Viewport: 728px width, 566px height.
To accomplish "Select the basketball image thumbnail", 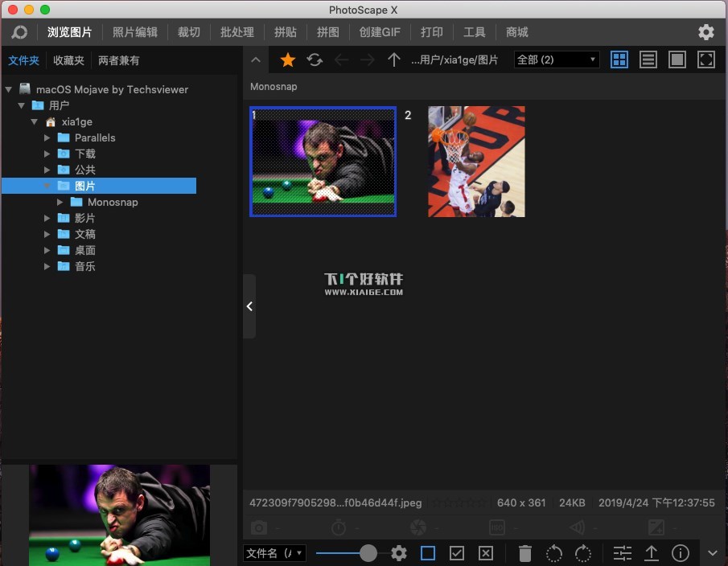I will (476, 162).
